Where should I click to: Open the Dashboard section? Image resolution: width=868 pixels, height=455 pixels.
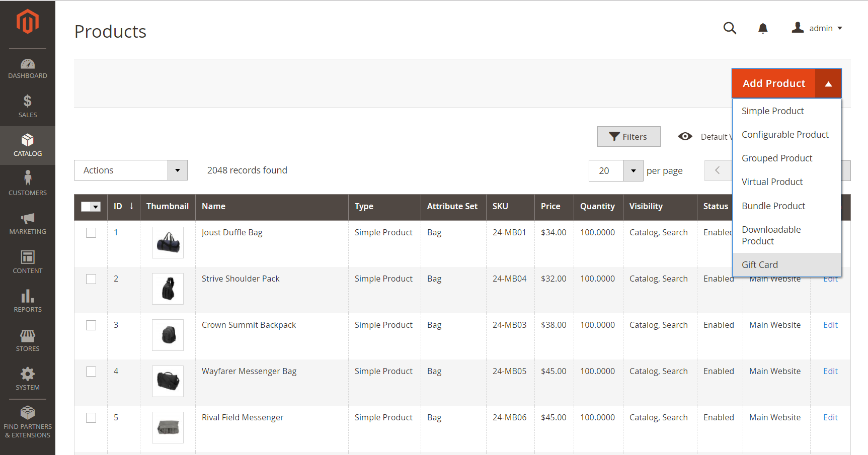pyautogui.click(x=28, y=68)
